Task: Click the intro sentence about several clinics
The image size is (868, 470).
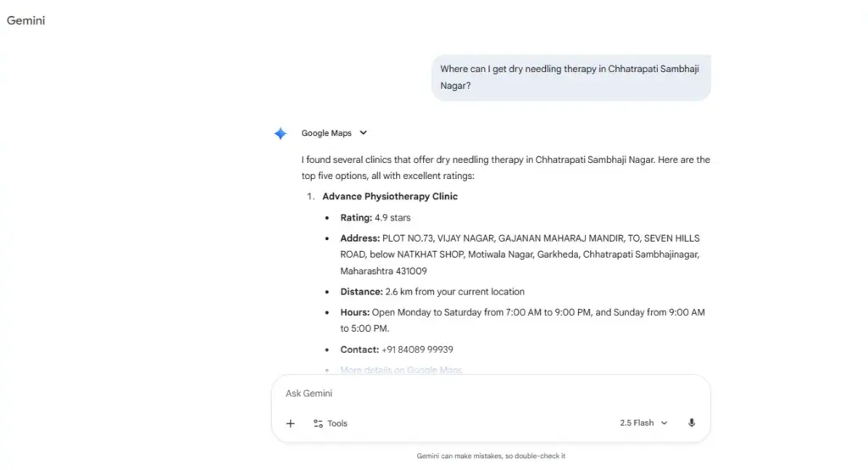Action: point(505,167)
